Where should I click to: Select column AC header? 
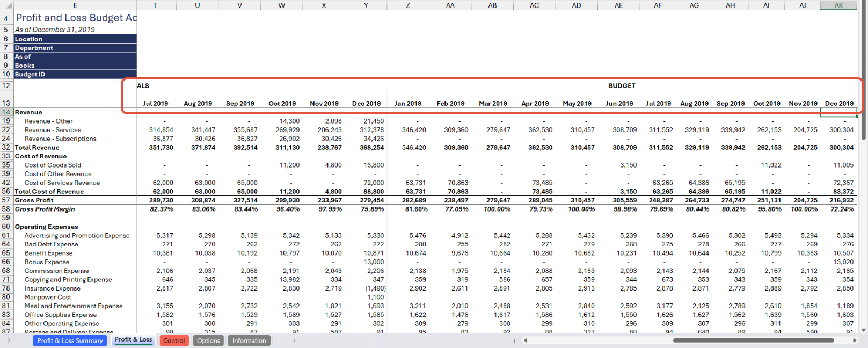pyautogui.click(x=535, y=5)
